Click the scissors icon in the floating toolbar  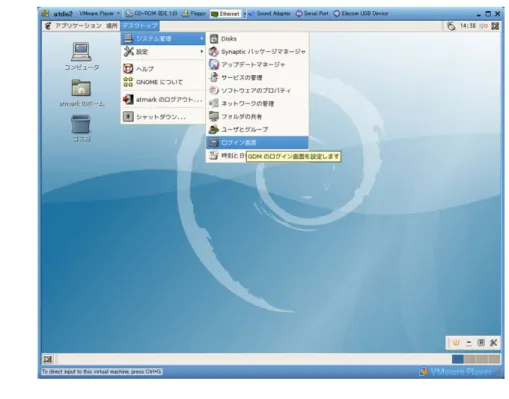(x=494, y=343)
